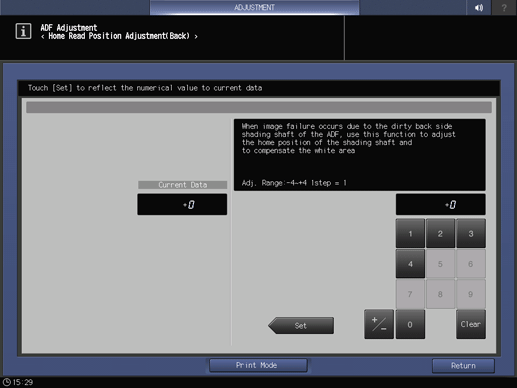Tap the disabled keypad number 5
Screen dimensions: 517x388
pyautogui.click(x=440, y=264)
